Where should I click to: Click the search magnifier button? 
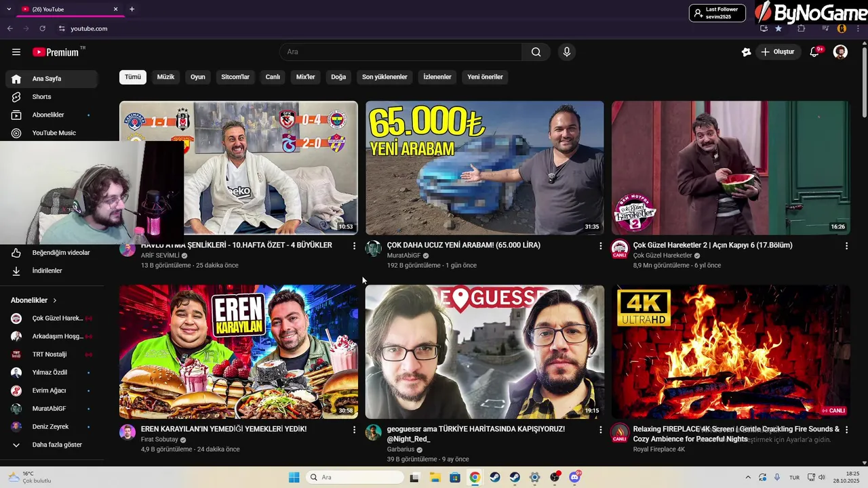pos(536,52)
